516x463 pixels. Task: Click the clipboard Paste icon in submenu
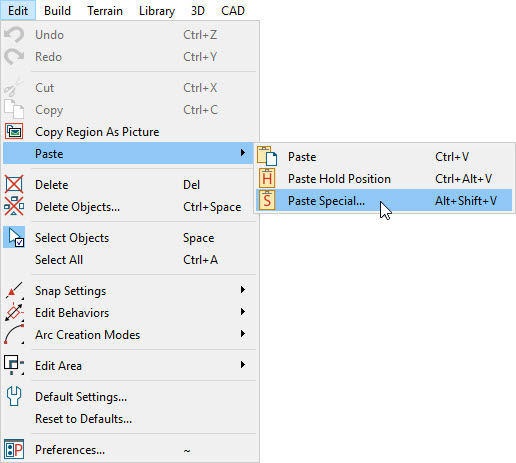pos(267,156)
